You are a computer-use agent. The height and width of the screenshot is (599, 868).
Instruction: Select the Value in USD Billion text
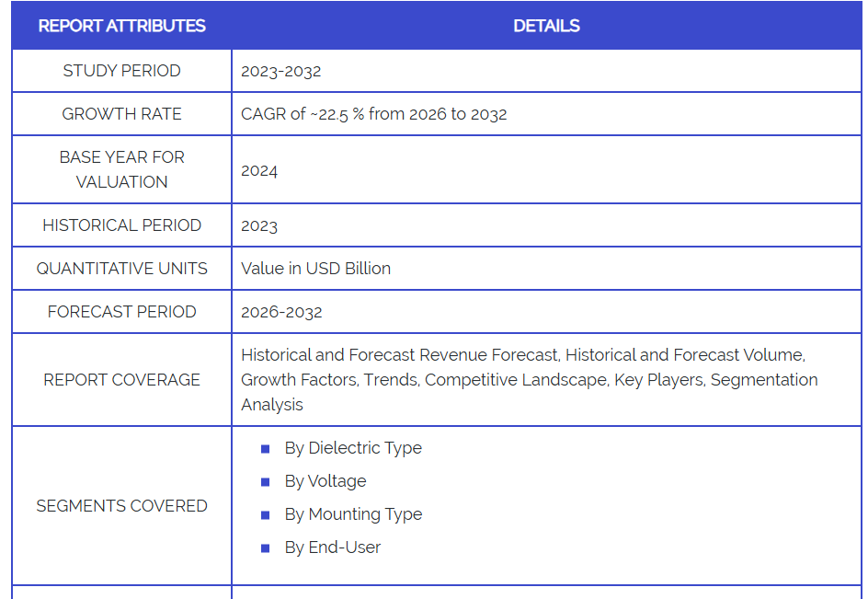click(x=315, y=269)
